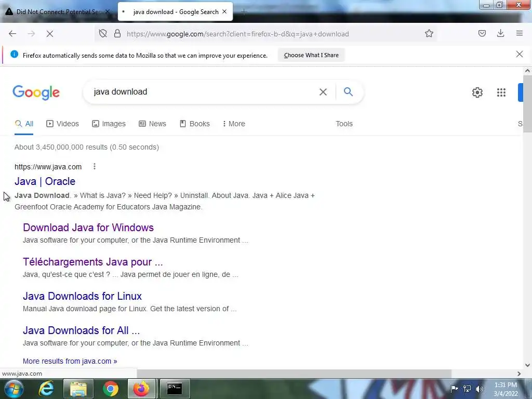Click the Choose What I Share button
Viewport: 532px width, 399px height.
[311, 55]
